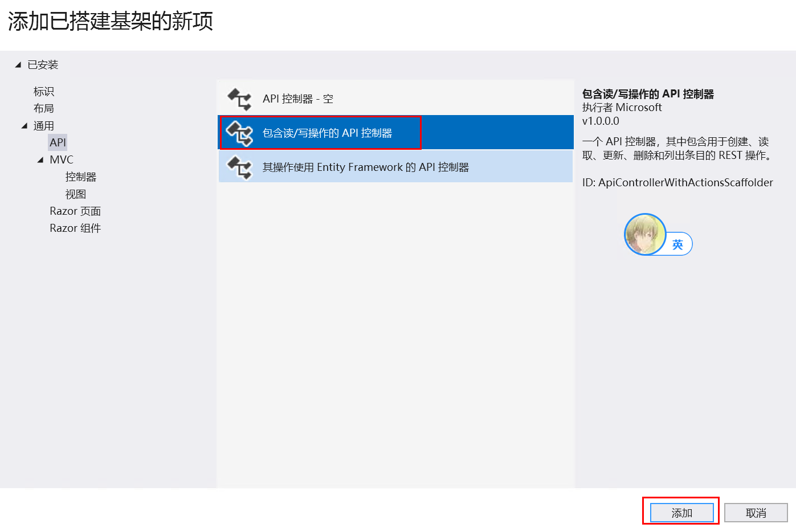Image resolution: width=796 pixels, height=532 pixels.
Task: Choose 其操作使用 Entity Framework 的 API 控制器
Action: coord(395,167)
